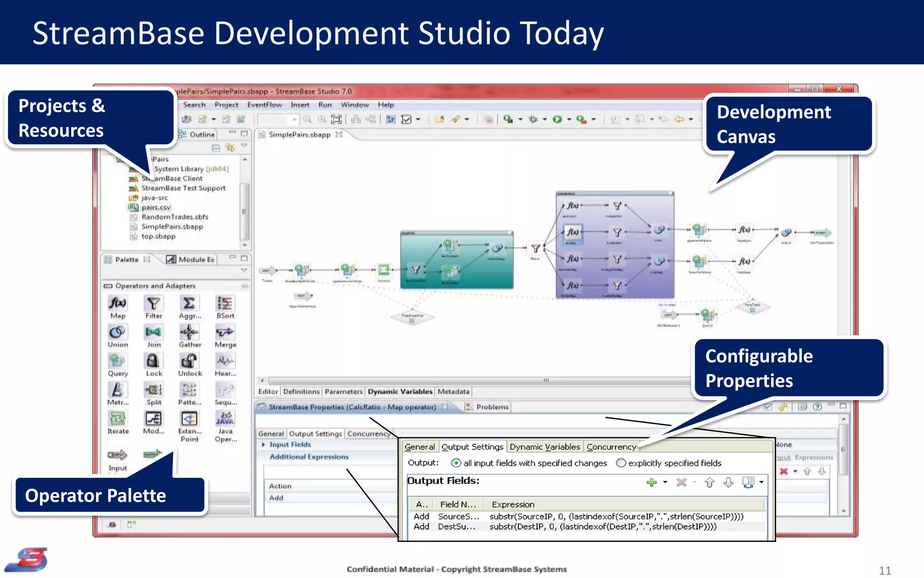The image size is (924, 578).
Task: Collapse Operators and Adapters drawer
Action: [x=245, y=286]
